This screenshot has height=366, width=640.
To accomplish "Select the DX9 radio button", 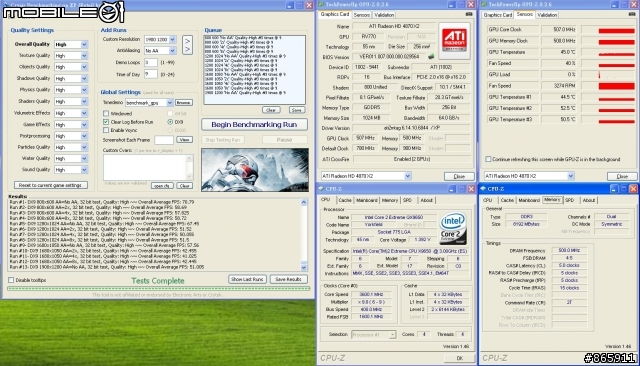I will [x=170, y=122].
